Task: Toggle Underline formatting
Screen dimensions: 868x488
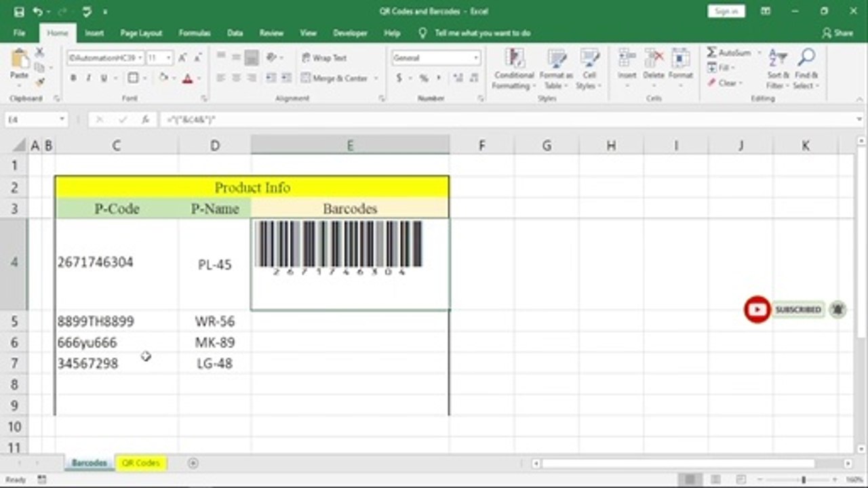Action: (104, 78)
